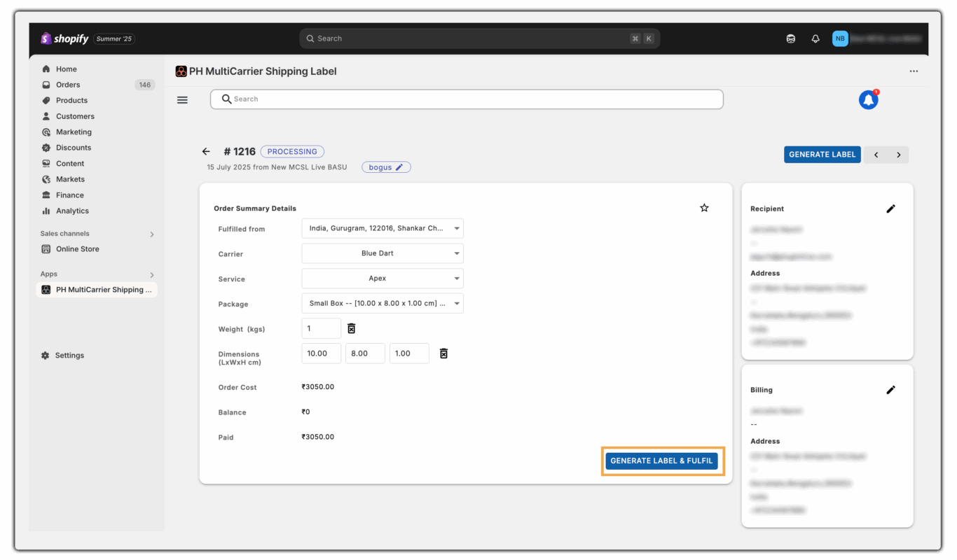Click the Shopify logo
Screen dimensions: 957x560
(64, 38)
